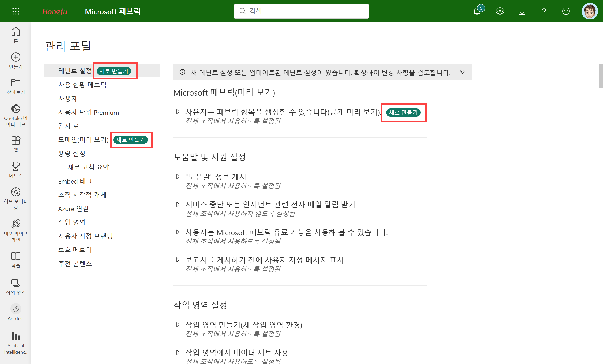Open the app launcher waffle icon
603x364 pixels.
click(16, 11)
